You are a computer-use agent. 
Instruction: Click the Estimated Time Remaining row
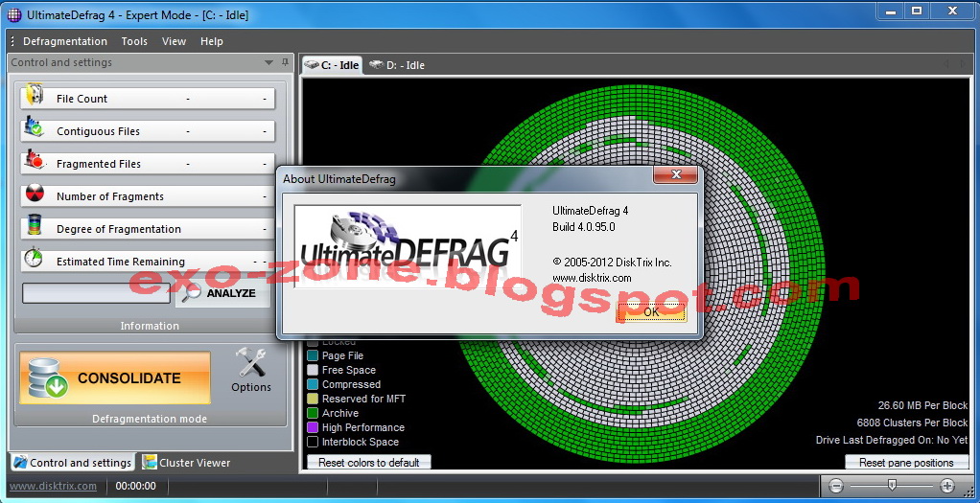coord(148,261)
